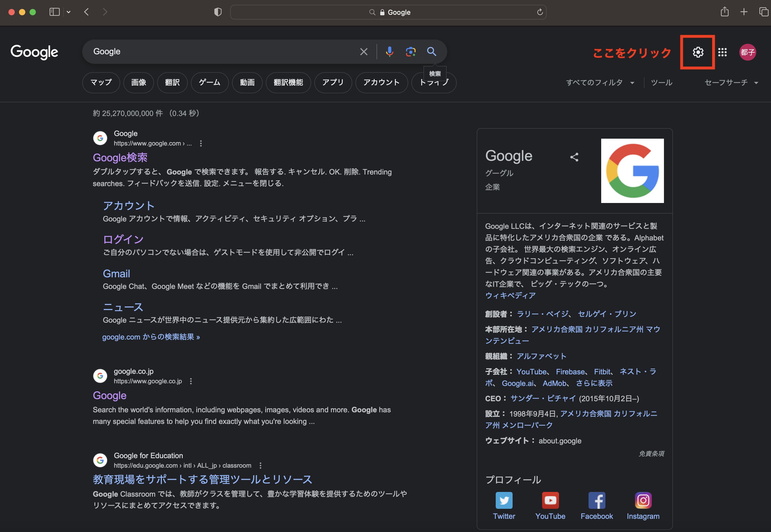Open the 免責条項 disclaimer link
This screenshot has height=532, width=771.
coord(651,453)
